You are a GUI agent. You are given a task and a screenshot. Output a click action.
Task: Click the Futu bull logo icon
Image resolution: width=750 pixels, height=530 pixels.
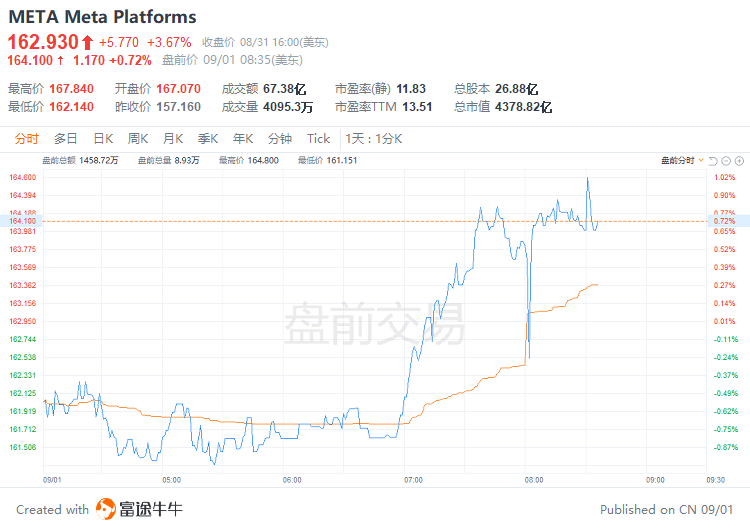pos(106,508)
